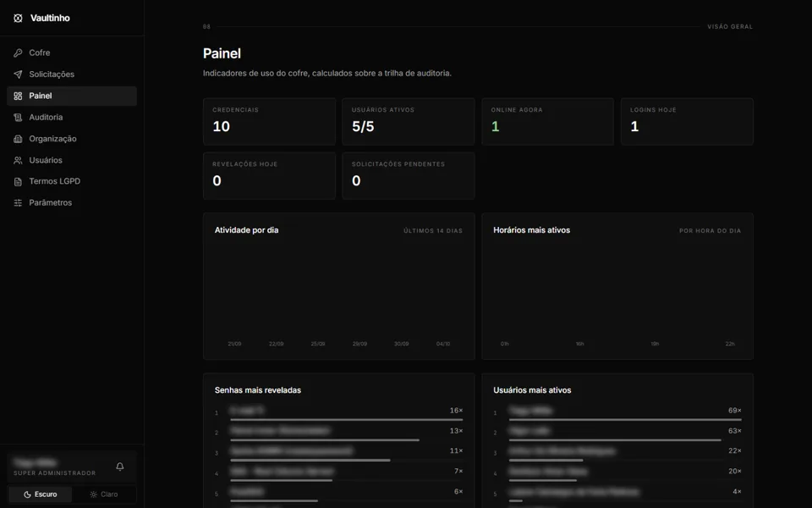Click the 11× progress bar
Screen dimensions: 812x508
click(310, 460)
